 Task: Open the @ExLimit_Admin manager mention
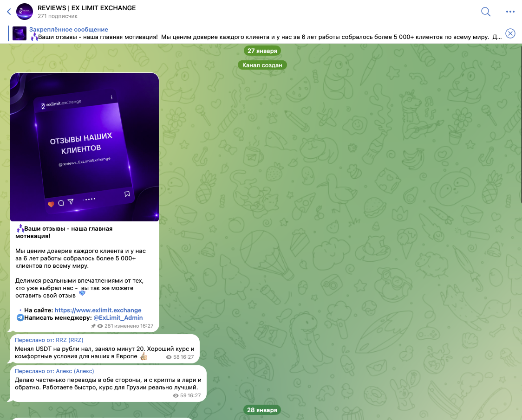[x=118, y=317]
